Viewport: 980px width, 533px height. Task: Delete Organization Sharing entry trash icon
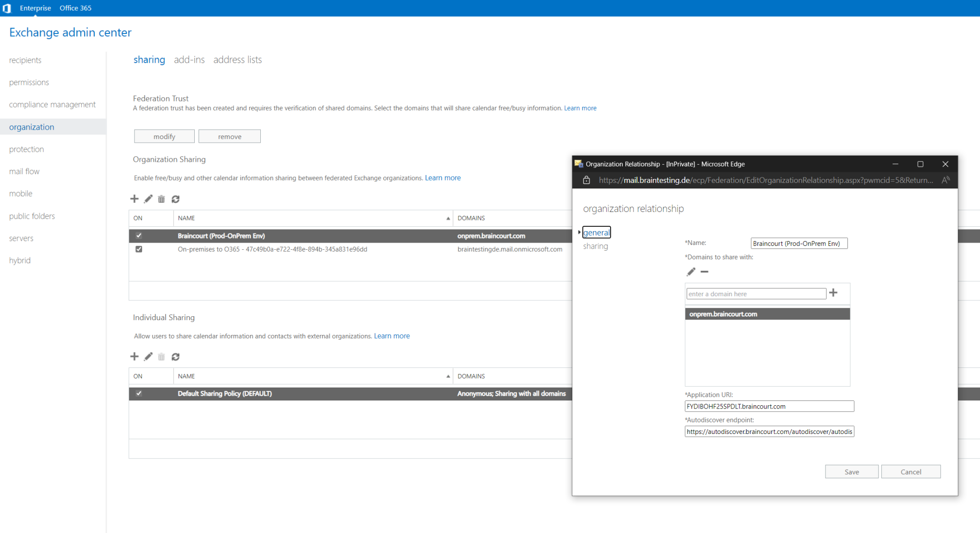(161, 199)
